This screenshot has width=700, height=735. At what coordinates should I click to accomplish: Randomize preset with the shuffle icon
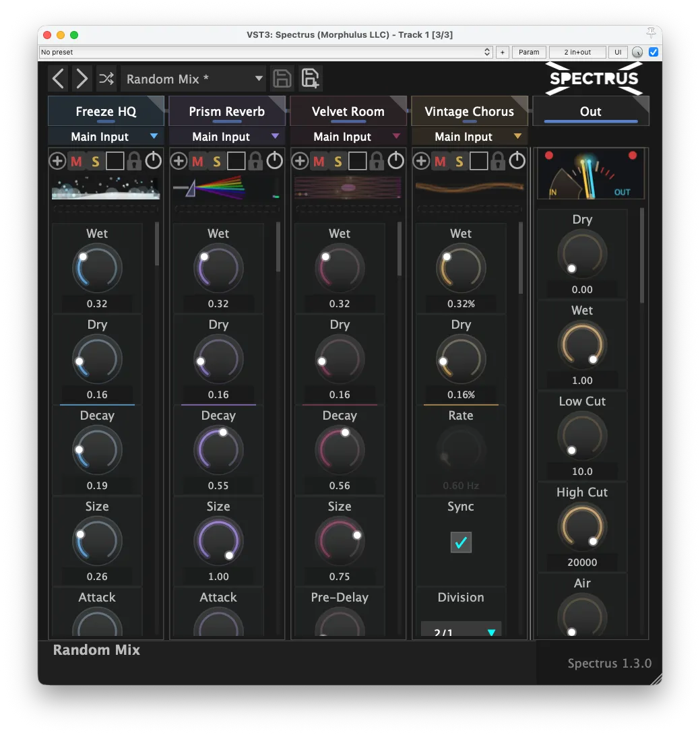pos(106,78)
